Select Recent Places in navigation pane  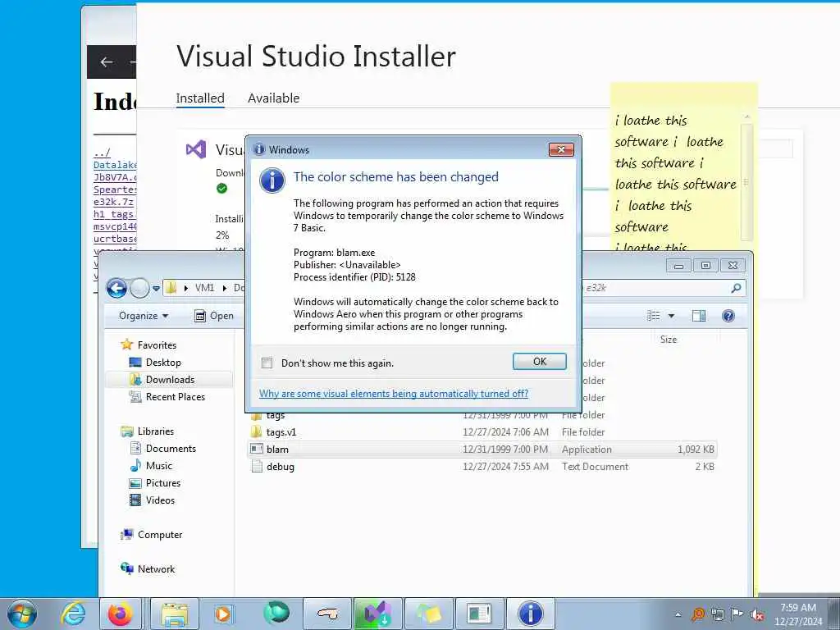(176, 396)
